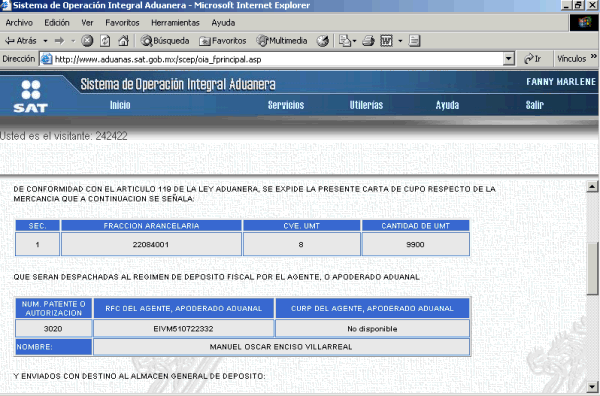600x396 pixels.
Task: Click the Windows logo throbber icon
Action: click(584, 23)
